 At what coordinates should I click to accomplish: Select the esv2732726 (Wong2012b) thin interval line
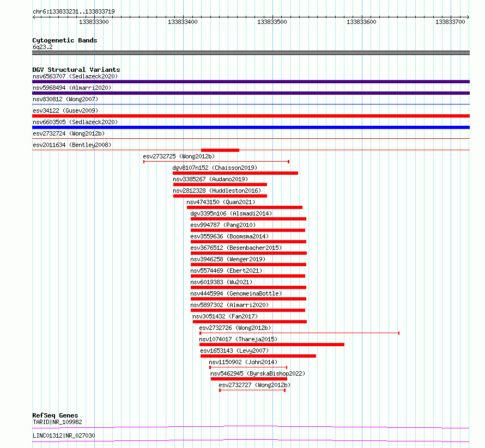coord(299,333)
